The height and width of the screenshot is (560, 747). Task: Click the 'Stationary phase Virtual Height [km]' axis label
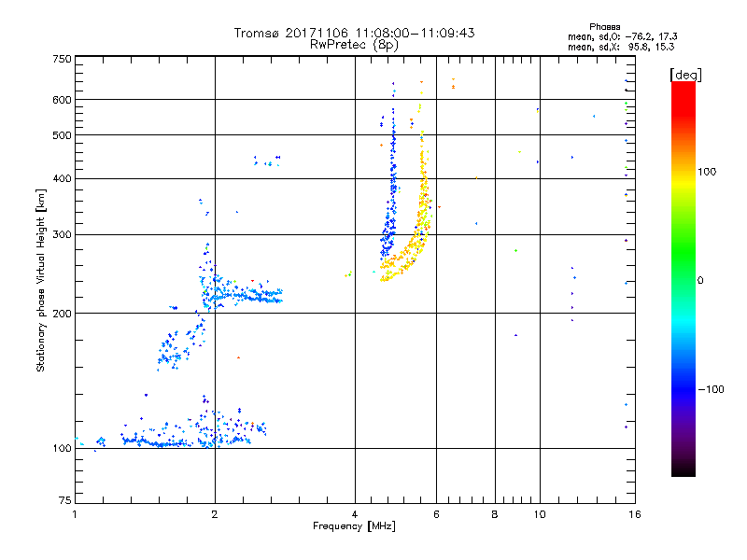click(41, 280)
